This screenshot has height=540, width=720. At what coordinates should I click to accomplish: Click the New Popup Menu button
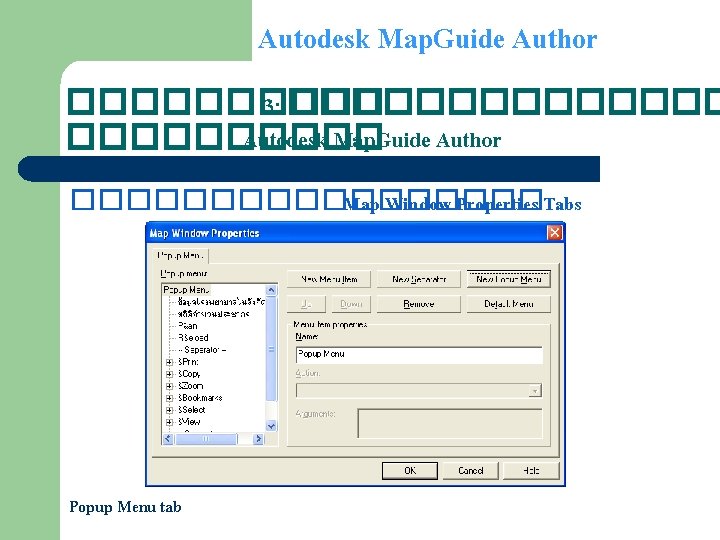[x=508, y=279]
